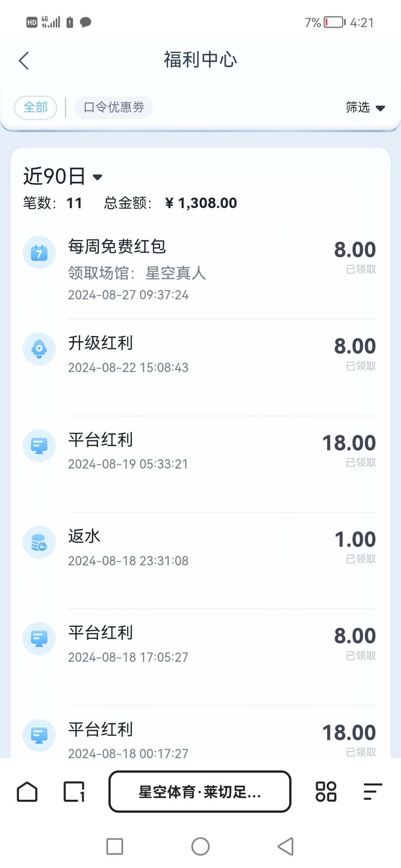The height and width of the screenshot is (868, 401).
Task: Open browser home page icon
Action: click(27, 792)
